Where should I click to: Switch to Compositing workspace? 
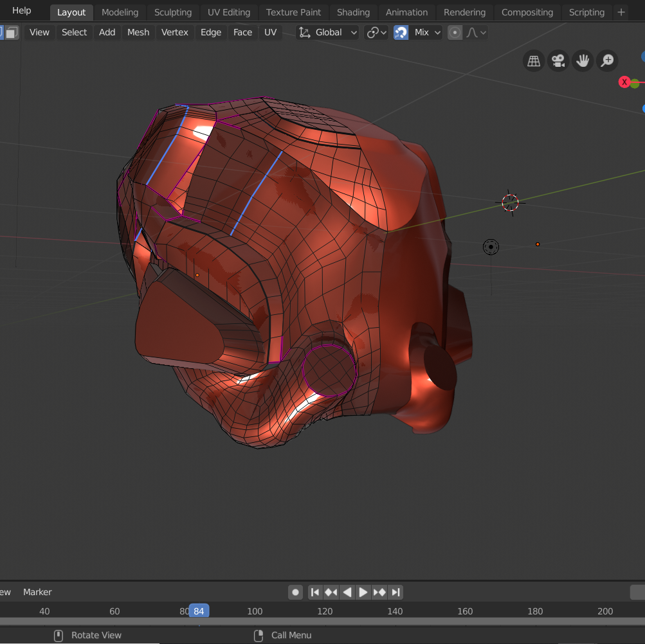[x=527, y=12]
